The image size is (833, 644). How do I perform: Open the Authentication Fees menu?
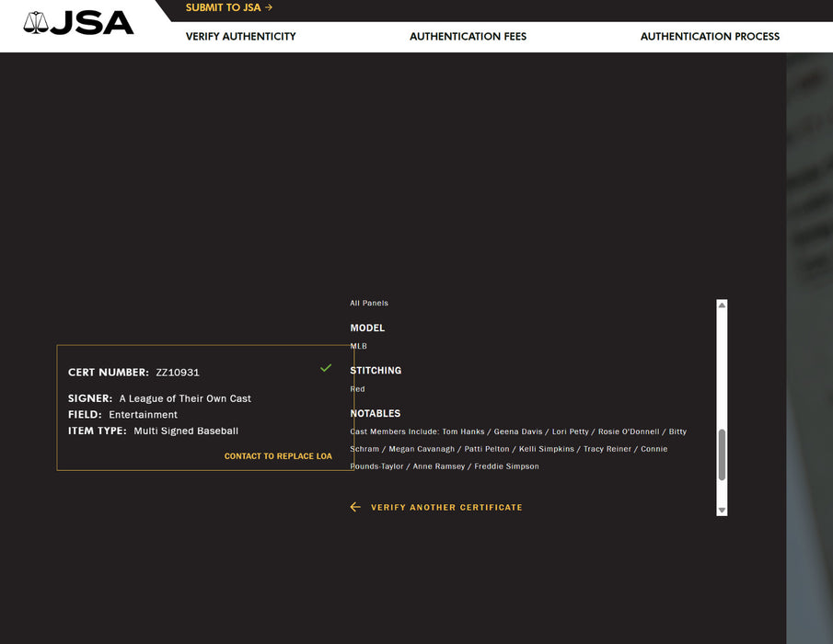tap(468, 36)
